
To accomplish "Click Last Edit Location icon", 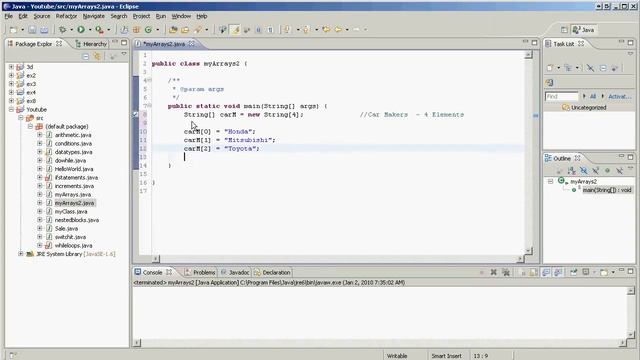I will pos(326,30).
